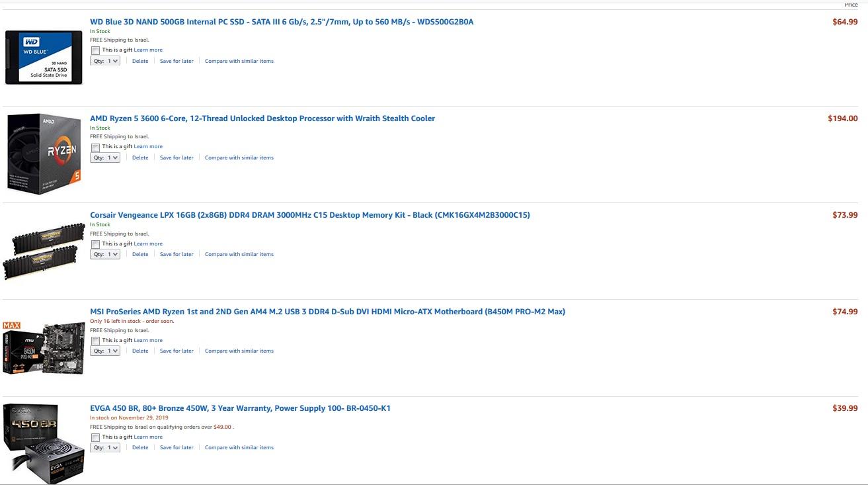Open the EVGA 450 BR power supply image
This screenshot has width=868, height=485.
[44, 443]
